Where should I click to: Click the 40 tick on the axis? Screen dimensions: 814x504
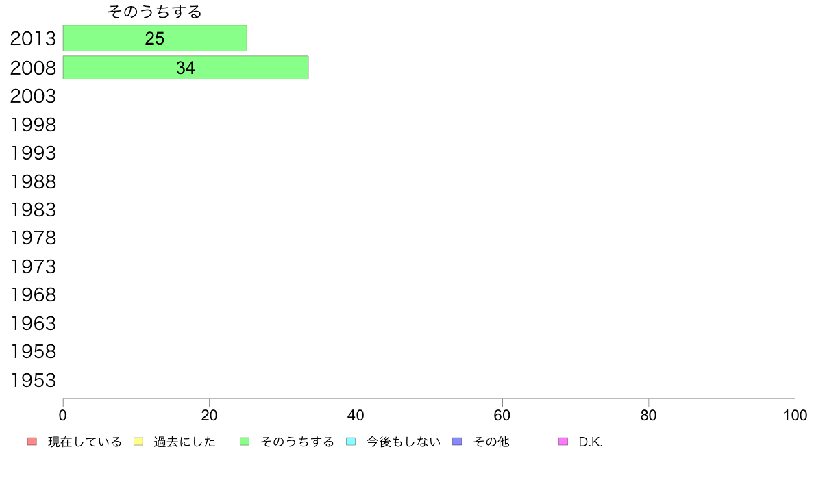[x=356, y=415]
